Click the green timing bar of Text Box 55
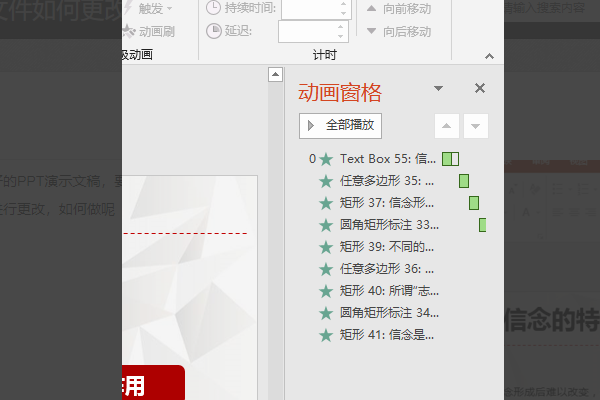The image size is (600, 400). pos(450,158)
